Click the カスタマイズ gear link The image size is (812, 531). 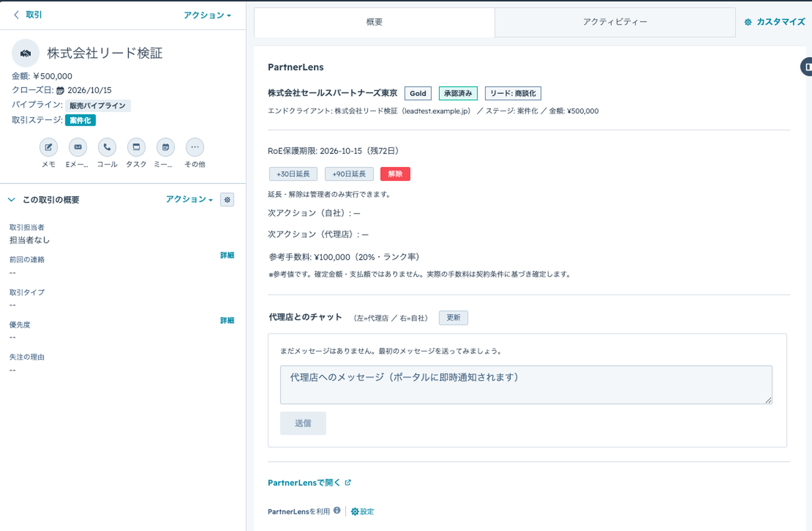(x=775, y=22)
